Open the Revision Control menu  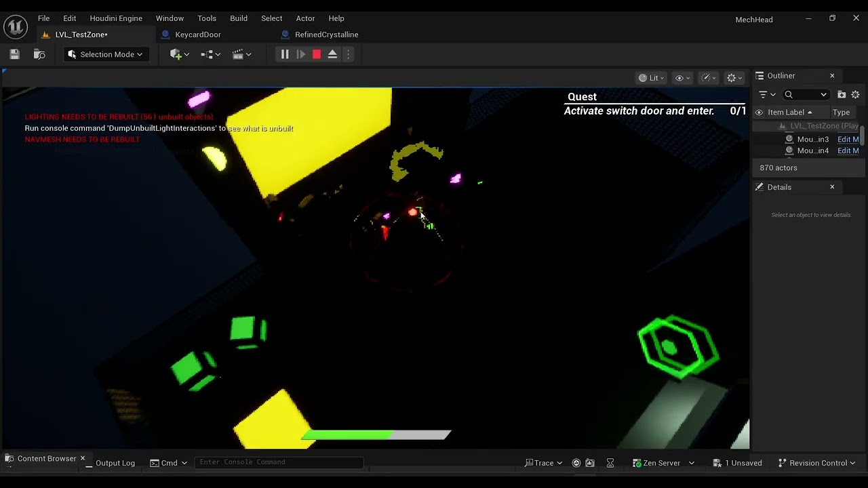(816, 463)
